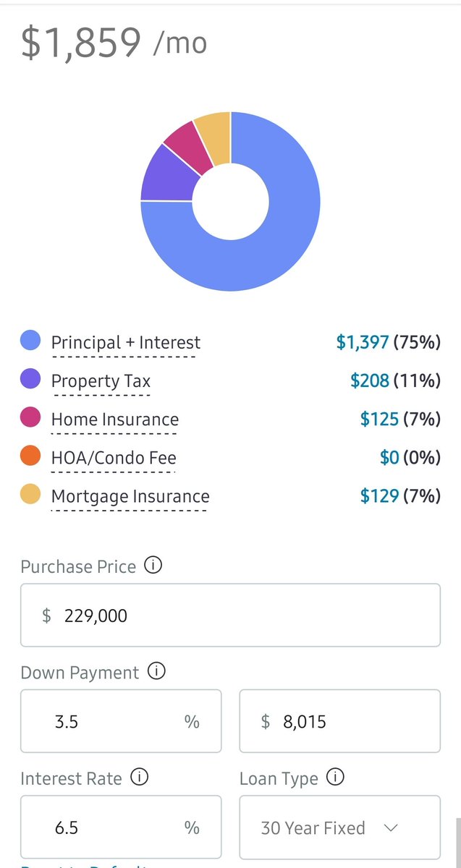Open the 30 Year Fixed loan type dropdown
Screen dimensions: 461x868
pyautogui.click(x=339, y=827)
